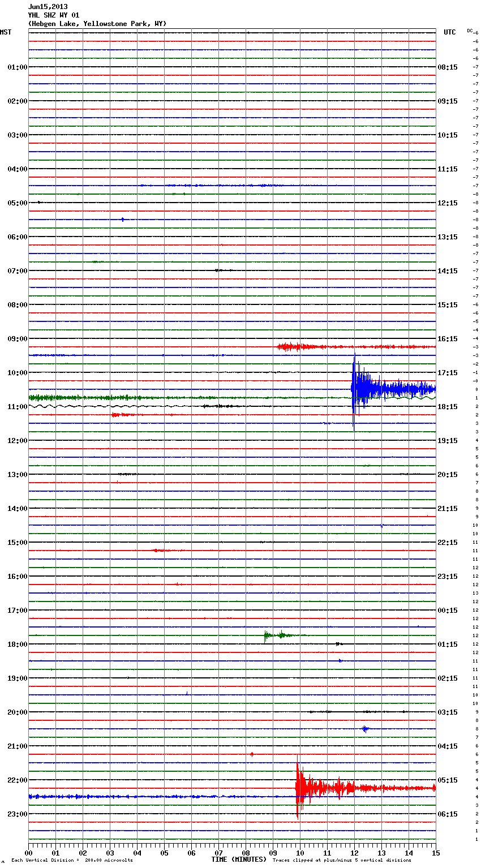
Task: Select the 02:00 MST hour label
Action: pos(18,101)
